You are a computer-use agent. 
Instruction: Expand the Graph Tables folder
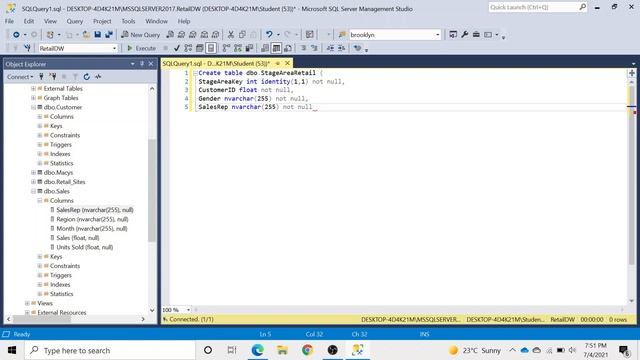[33, 98]
